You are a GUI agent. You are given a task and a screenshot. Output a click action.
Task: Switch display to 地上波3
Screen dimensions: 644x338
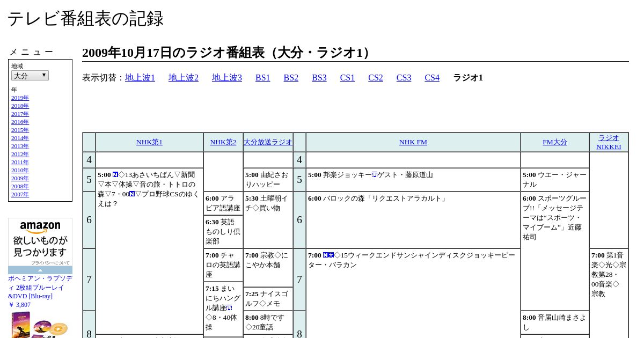(x=227, y=78)
